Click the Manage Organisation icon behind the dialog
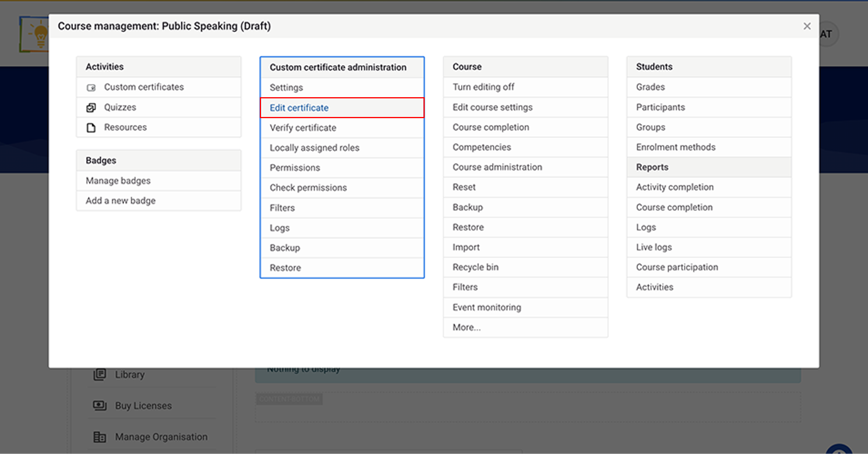 point(100,437)
